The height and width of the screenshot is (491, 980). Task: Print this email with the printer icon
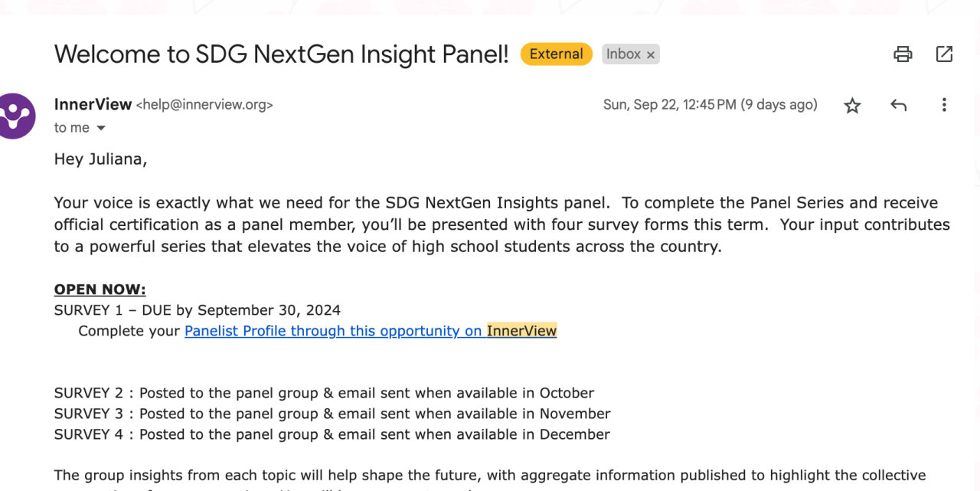point(903,54)
